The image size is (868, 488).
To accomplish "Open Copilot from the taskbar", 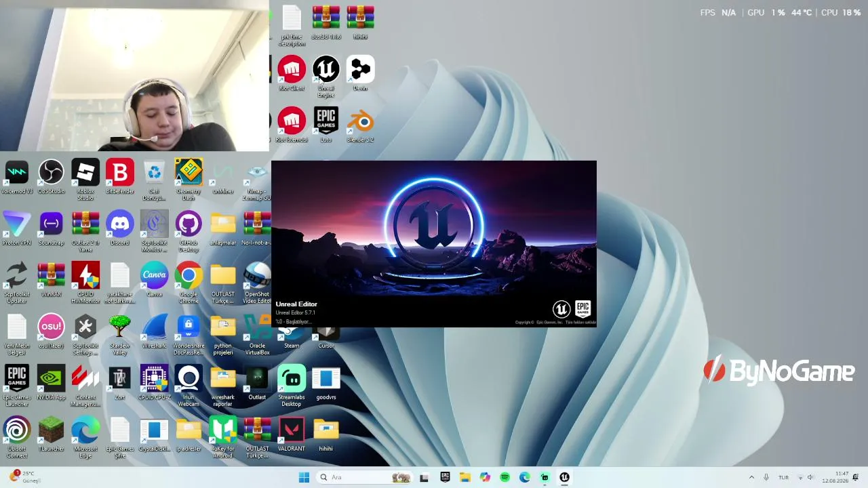I will point(485,477).
